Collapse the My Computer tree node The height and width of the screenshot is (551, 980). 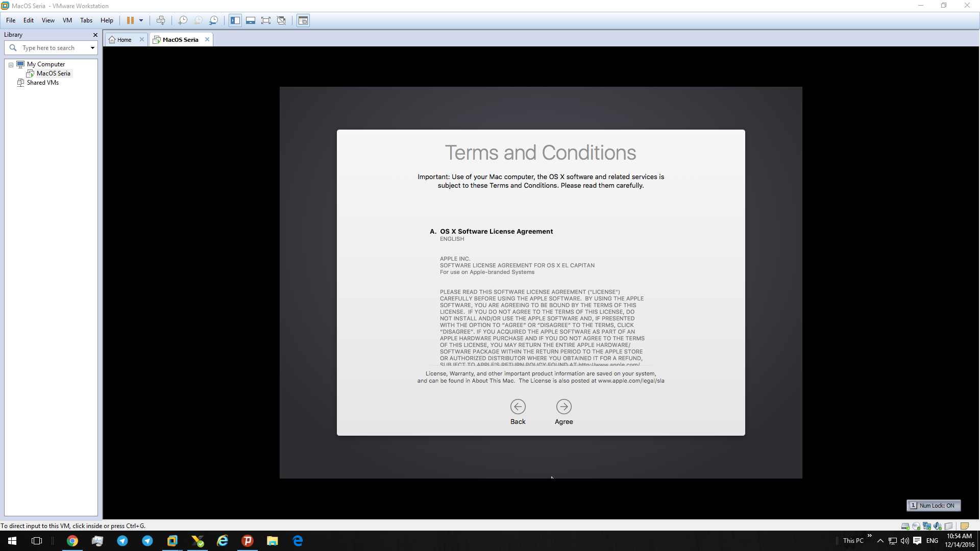11,65
